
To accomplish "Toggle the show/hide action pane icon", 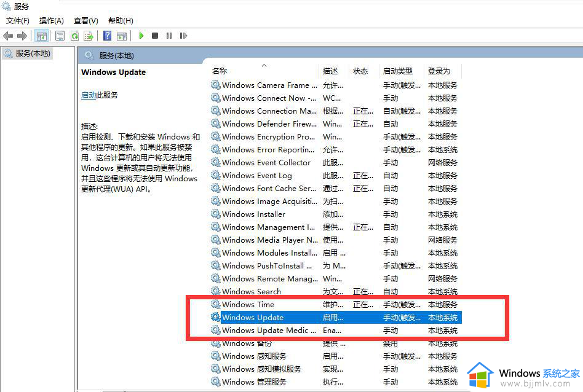I will (122, 36).
